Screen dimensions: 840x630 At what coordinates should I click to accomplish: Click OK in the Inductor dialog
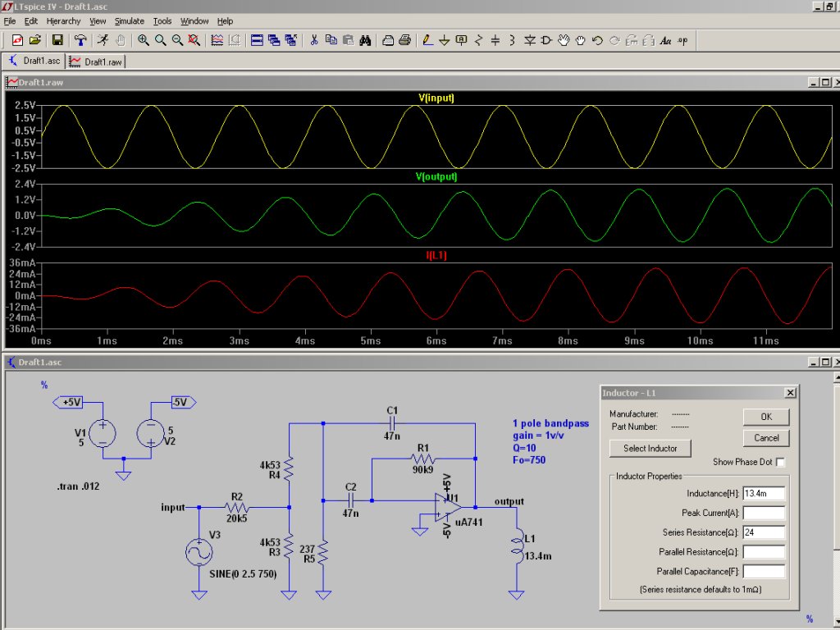point(765,417)
